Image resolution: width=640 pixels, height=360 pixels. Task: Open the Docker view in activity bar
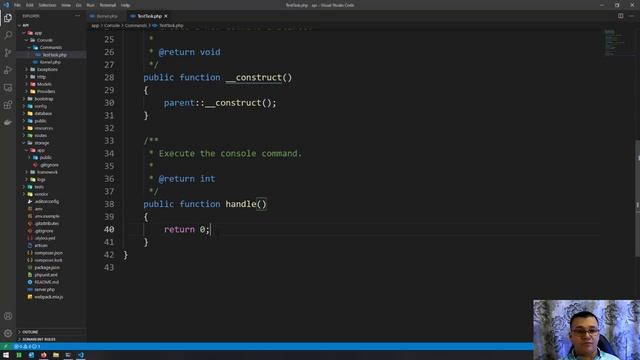(x=8, y=122)
